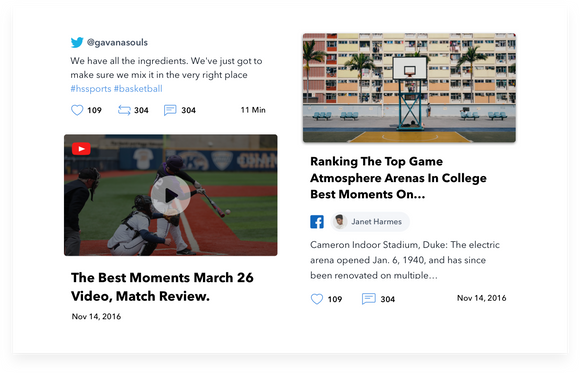This screenshot has height=373, width=580.
Task: Follow the #hssports hashtag link
Action: tap(91, 89)
